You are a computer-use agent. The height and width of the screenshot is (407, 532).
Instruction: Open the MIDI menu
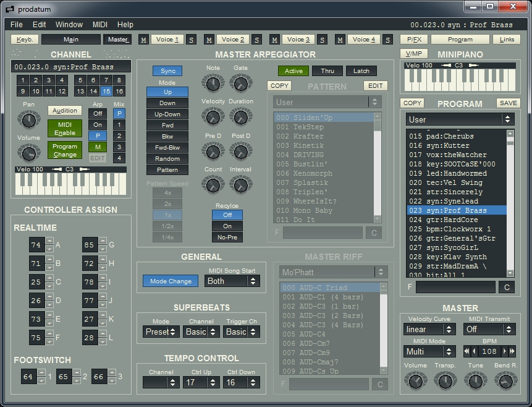(99, 25)
